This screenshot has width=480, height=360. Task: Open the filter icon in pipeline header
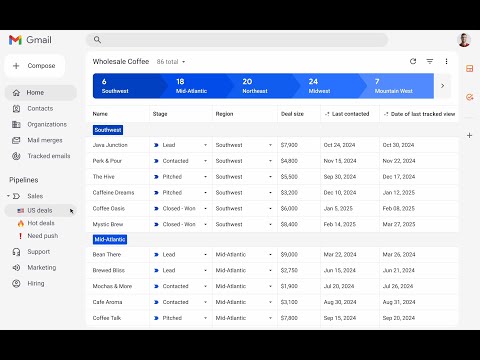click(x=430, y=61)
